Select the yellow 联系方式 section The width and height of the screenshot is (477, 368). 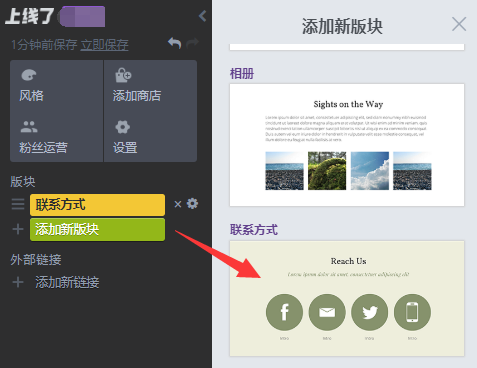[x=97, y=205]
